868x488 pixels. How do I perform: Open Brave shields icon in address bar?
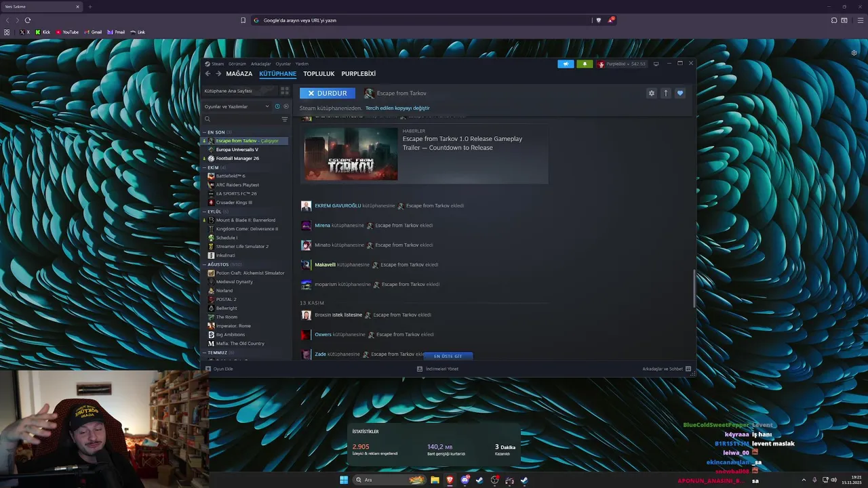coord(598,20)
